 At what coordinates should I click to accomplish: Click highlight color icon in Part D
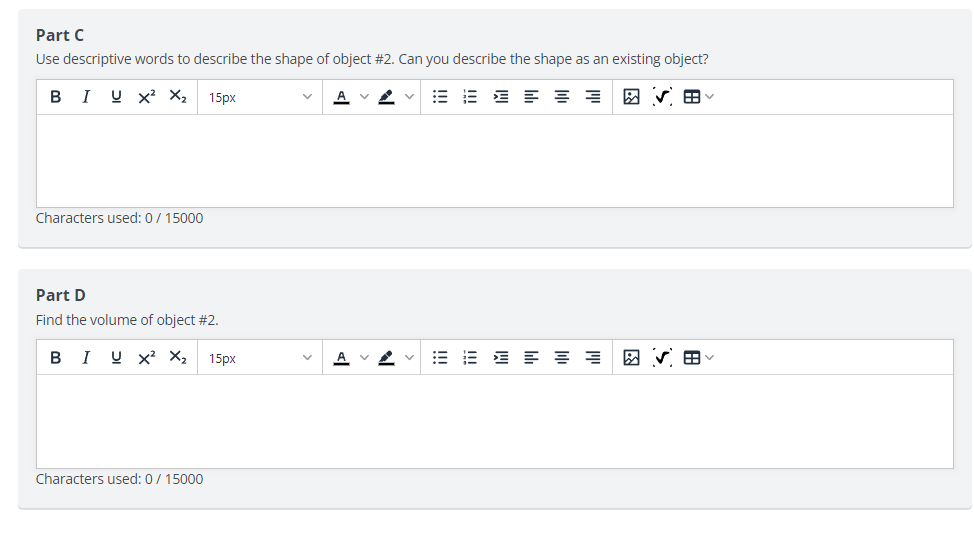[x=386, y=358]
